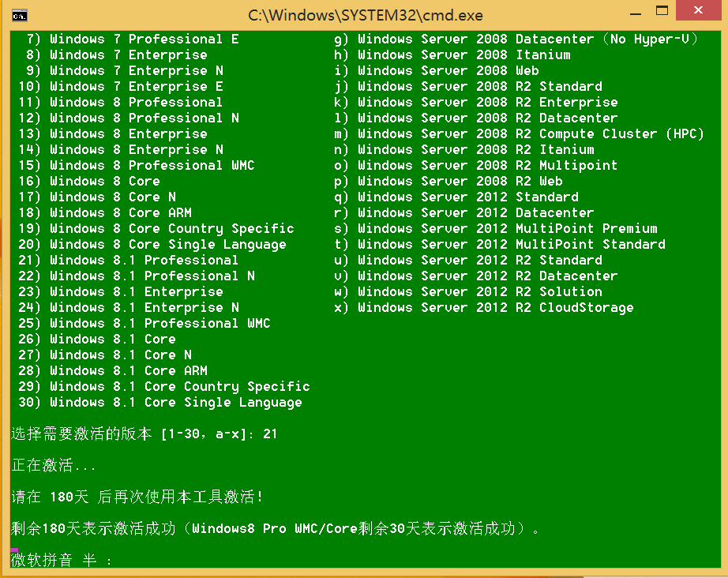This screenshot has height=578, width=728.
Task: Click q) Windows Server 2012 Standard
Action: click(x=456, y=197)
